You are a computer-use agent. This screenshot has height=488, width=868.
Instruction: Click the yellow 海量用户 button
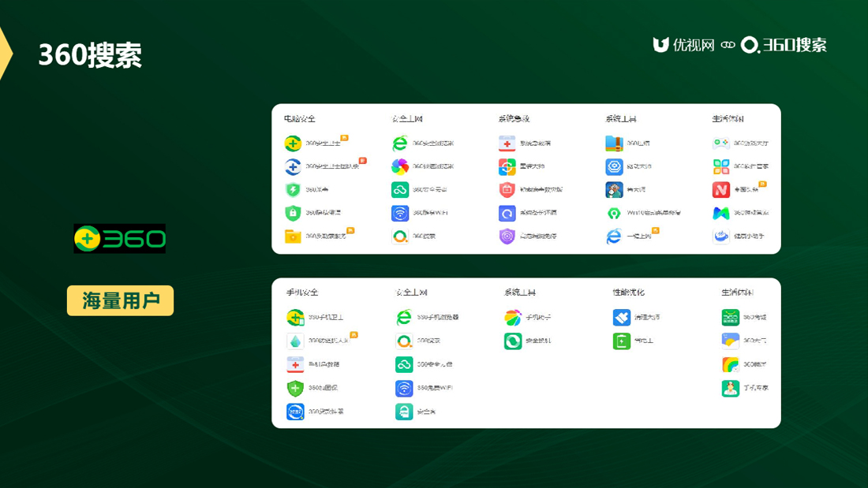click(x=120, y=300)
